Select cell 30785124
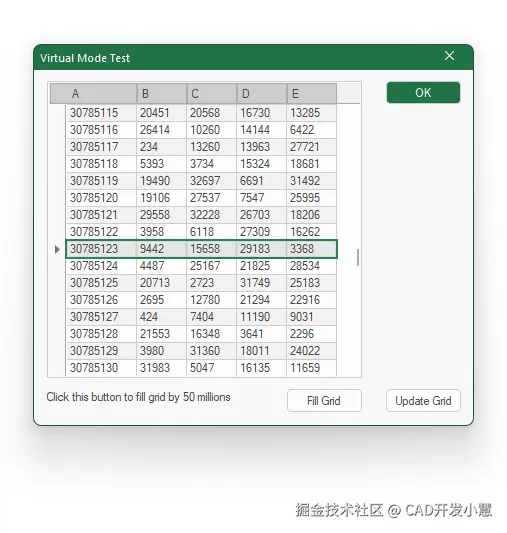This screenshot has height=533, width=507. point(101,266)
